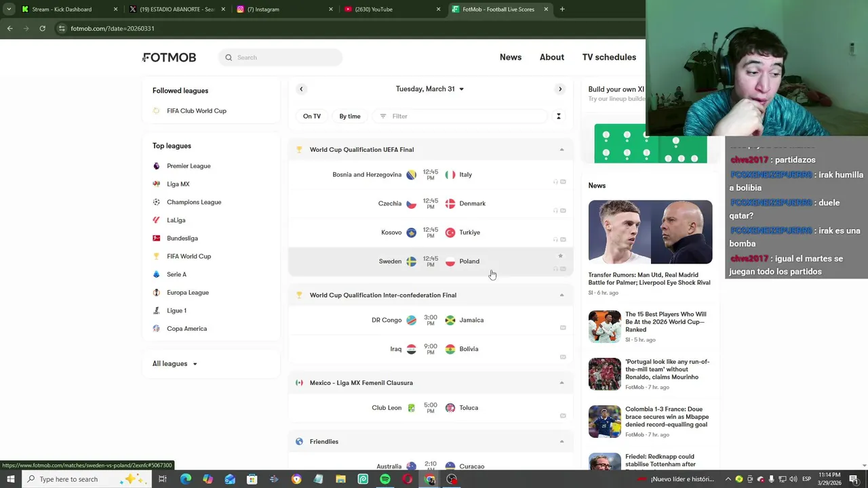
Task: Click the Friendlies globe icon
Action: (299, 441)
